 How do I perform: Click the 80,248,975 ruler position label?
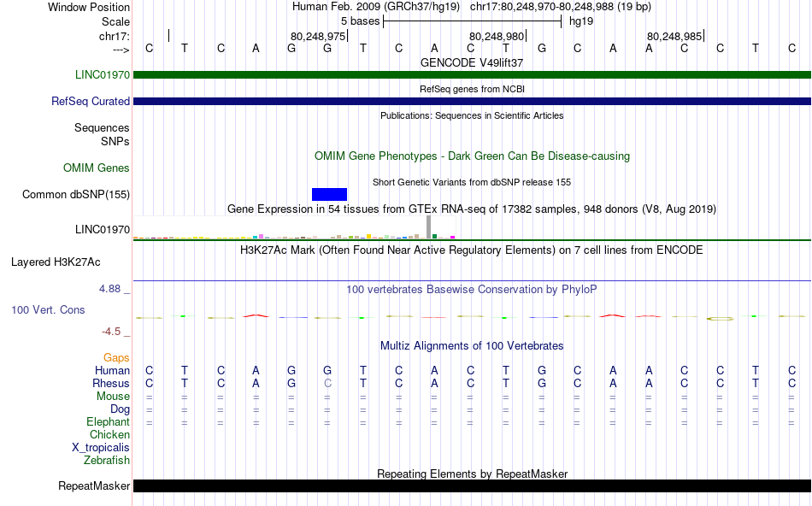coord(318,36)
